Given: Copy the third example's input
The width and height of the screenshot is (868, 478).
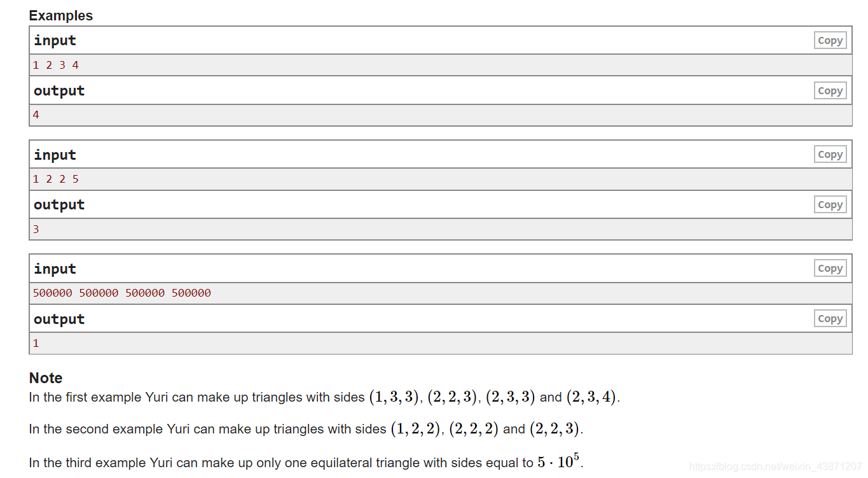Looking at the screenshot, I should click(x=830, y=268).
